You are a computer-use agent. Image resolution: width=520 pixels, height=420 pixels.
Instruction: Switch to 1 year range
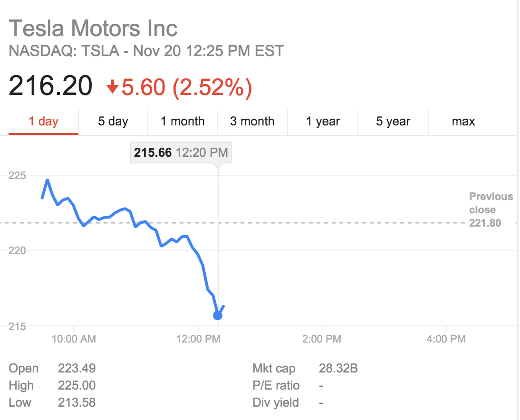coord(323,122)
